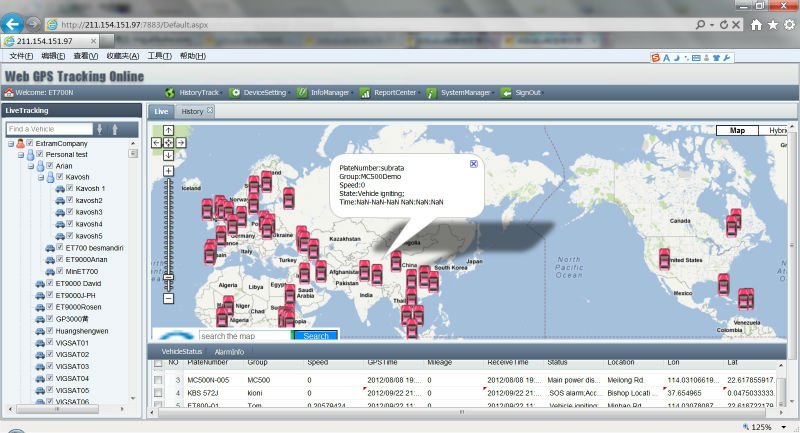Collapse the Kavosh tree node
The image size is (800, 433).
point(41,177)
